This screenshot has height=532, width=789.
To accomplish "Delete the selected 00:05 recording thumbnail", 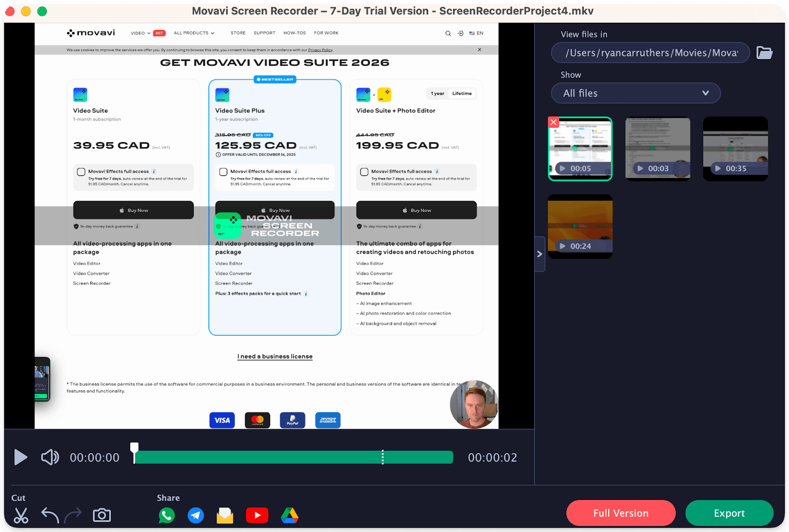I will [553, 122].
